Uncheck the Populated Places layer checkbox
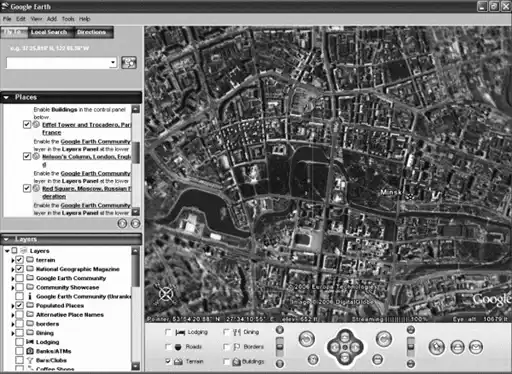This screenshot has width=512, height=374. point(19,305)
